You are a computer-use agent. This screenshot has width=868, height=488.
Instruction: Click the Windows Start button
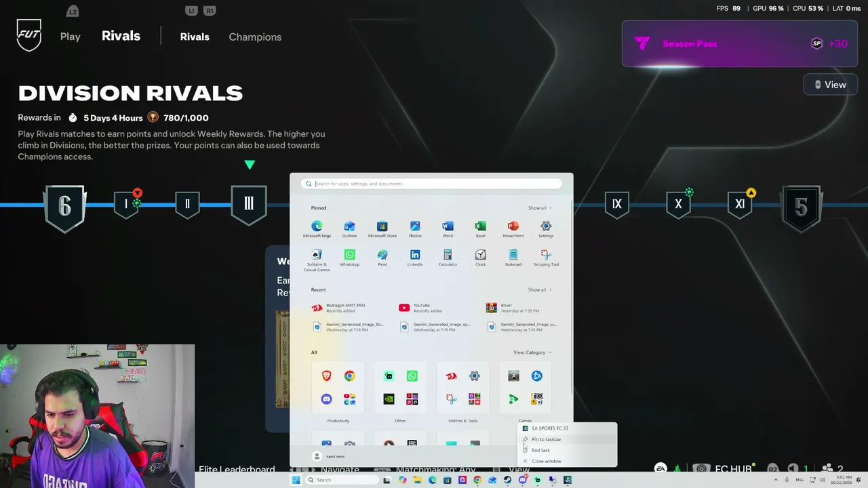[296, 480]
